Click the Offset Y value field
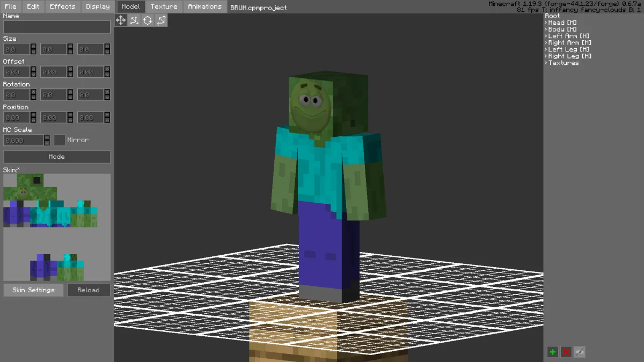The image size is (644, 362). point(54,72)
